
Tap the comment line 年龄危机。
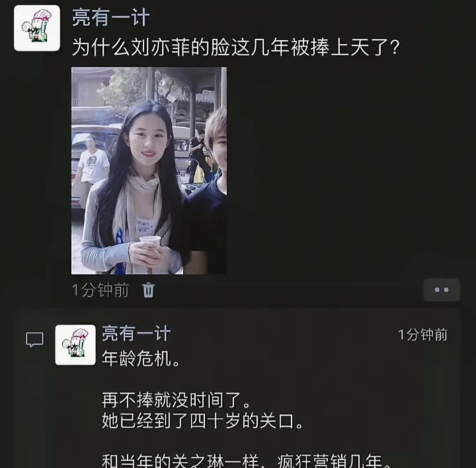(x=141, y=358)
